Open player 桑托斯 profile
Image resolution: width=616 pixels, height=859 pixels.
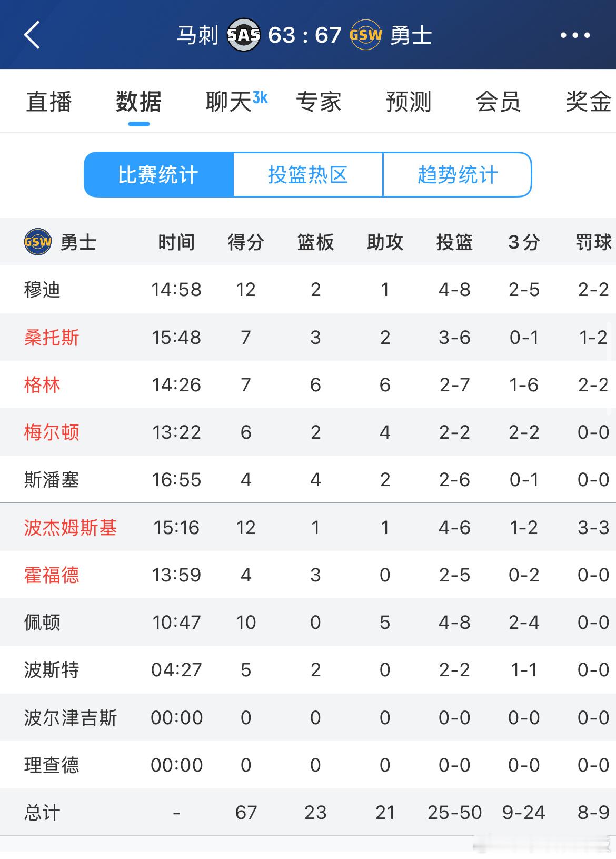[x=52, y=337]
